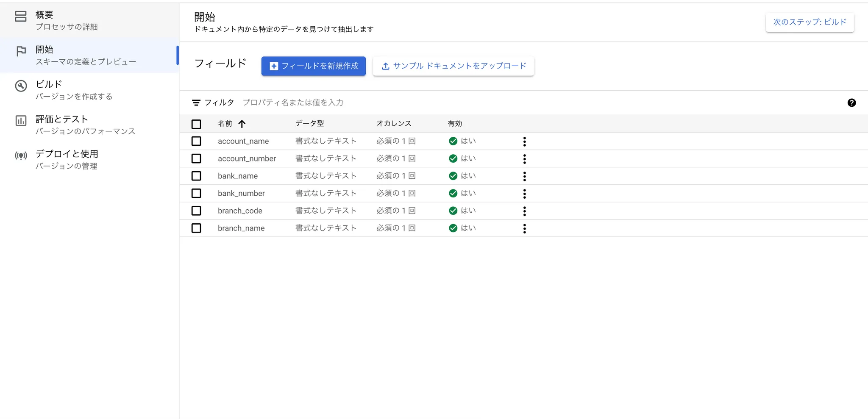This screenshot has width=868, height=419.
Task: Toggle the select-all checkbox in table header
Action: pyautogui.click(x=196, y=124)
